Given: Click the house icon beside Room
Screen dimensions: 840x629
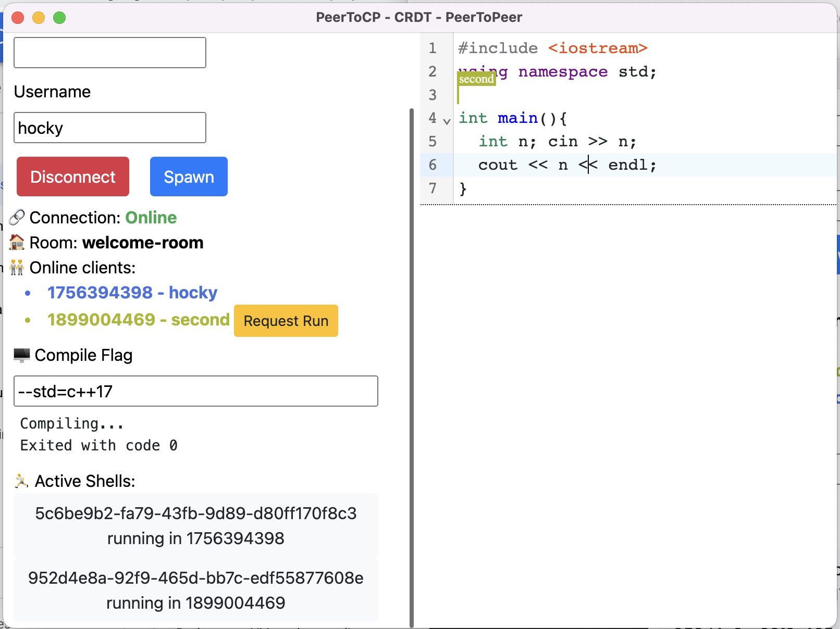Looking at the screenshot, I should click(x=17, y=243).
